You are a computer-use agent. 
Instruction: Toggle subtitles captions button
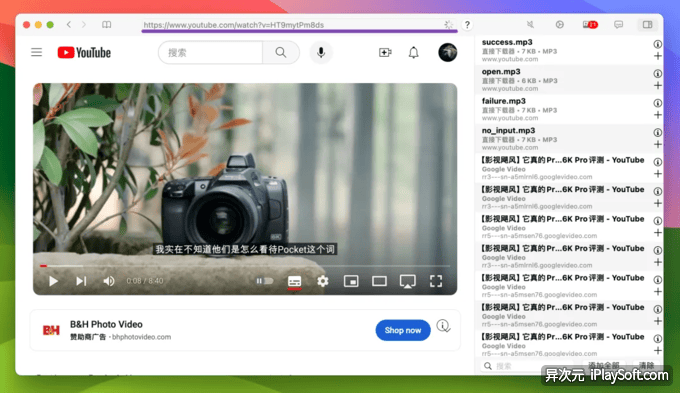click(x=294, y=281)
